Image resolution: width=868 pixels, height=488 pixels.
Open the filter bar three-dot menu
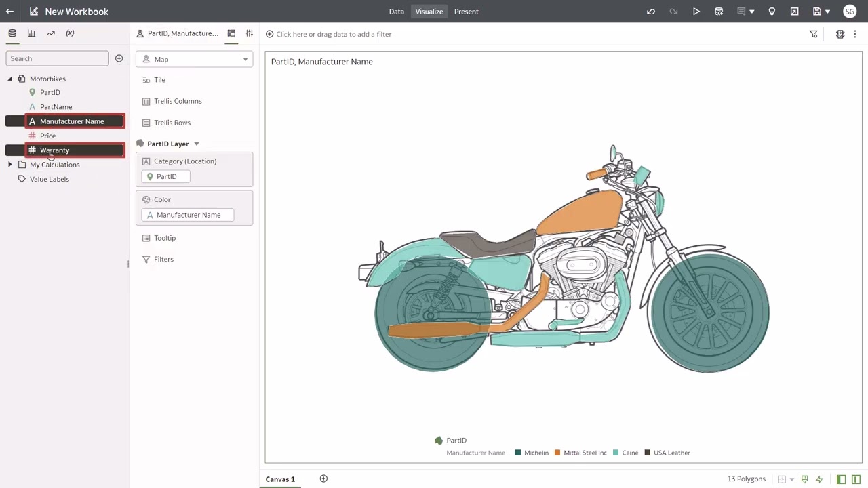[x=855, y=34]
